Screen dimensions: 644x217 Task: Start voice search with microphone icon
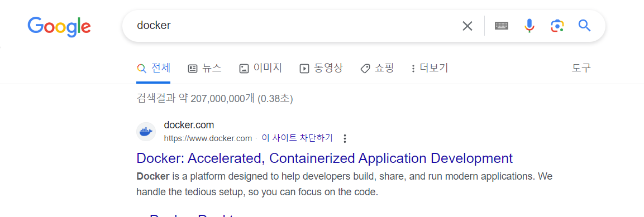tap(529, 26)
